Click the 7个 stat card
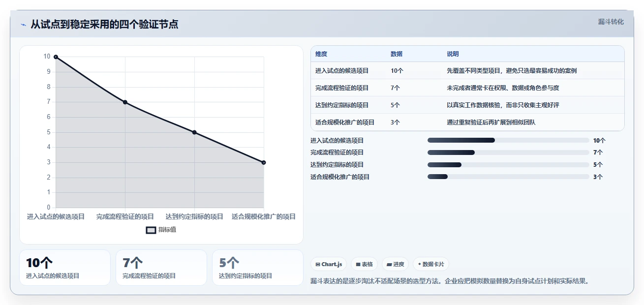 pyautogui.click(x=161, y=268)
